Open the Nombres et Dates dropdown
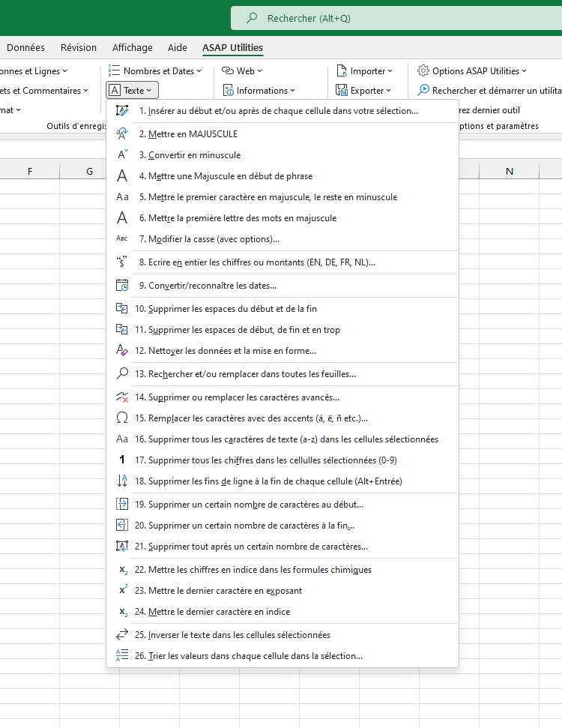562x728 pixels. click(155, 70)
